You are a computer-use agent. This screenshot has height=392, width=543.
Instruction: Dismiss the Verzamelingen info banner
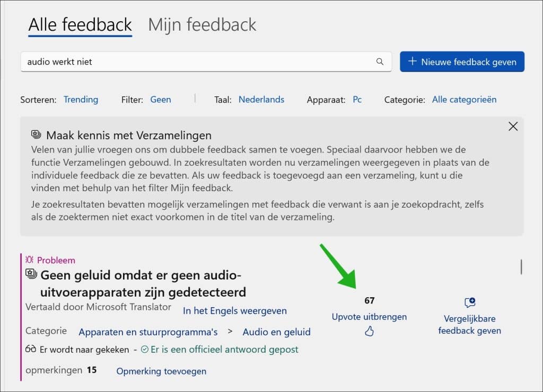click(513, 126)
